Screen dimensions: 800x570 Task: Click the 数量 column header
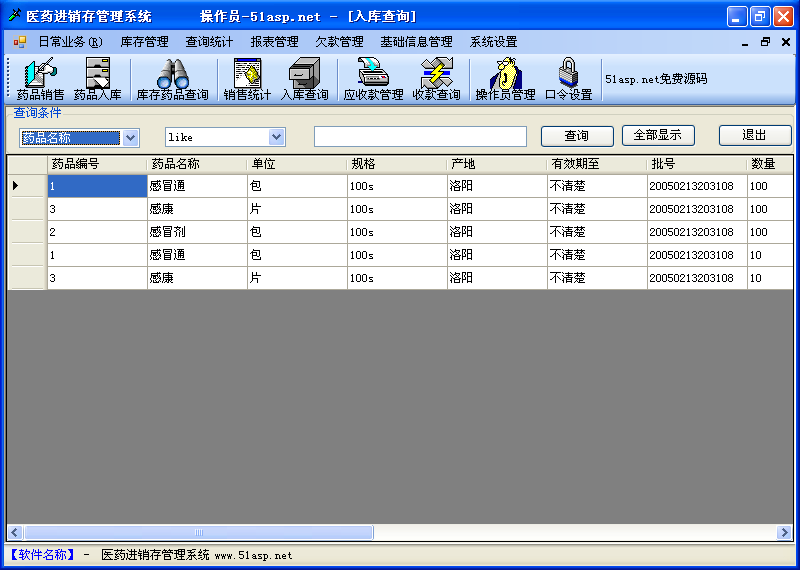coord(770,164)
